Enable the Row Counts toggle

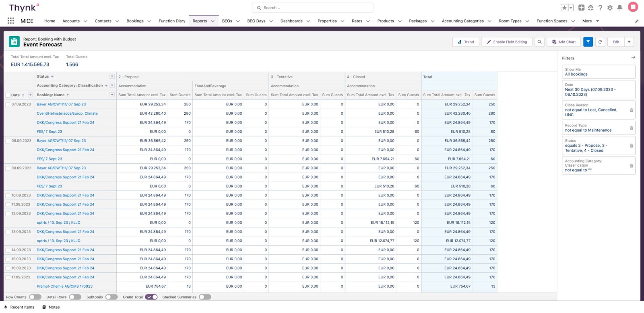point(35,297)
